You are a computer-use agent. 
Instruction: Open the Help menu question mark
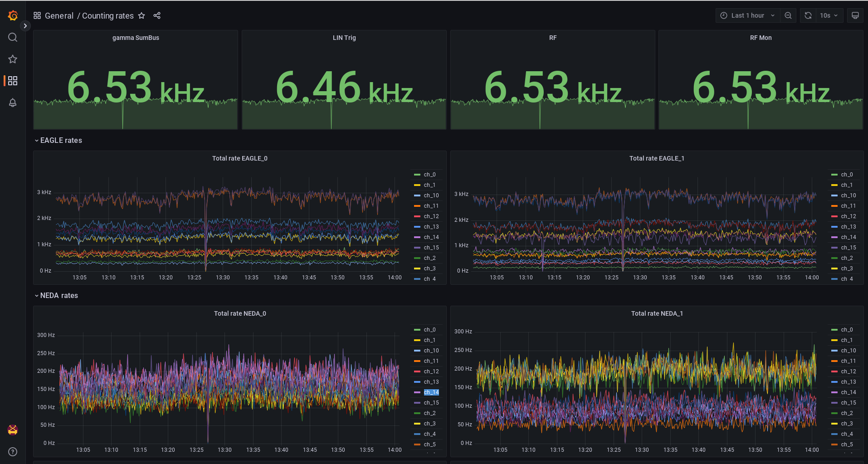point(13,452)
